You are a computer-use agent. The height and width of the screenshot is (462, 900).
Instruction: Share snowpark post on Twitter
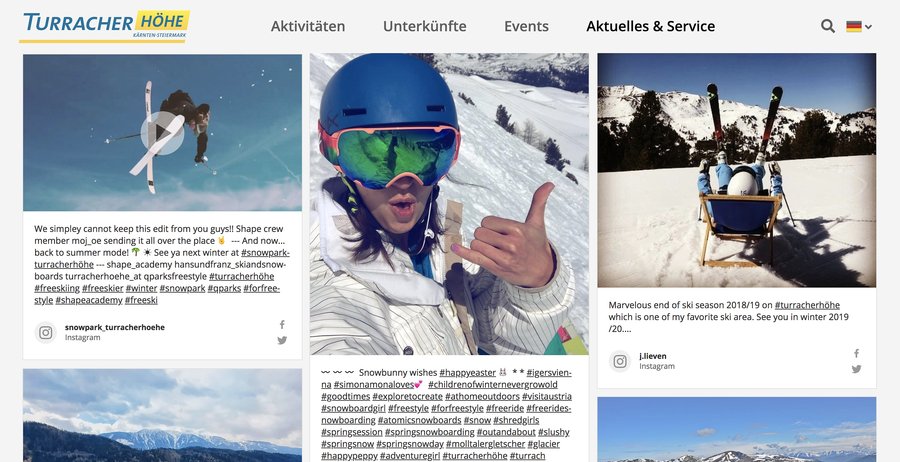[x=282, y=340]
